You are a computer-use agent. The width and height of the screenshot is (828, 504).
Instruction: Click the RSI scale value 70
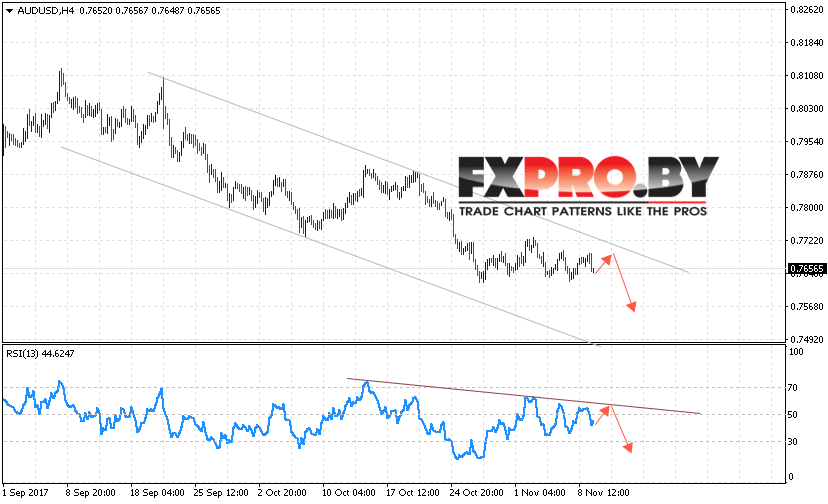tap(792, 388)
